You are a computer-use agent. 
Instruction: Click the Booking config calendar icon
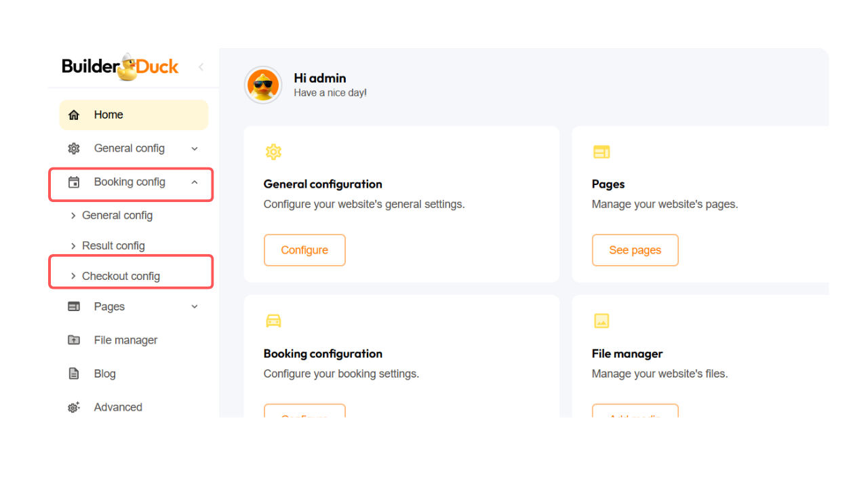74,182
